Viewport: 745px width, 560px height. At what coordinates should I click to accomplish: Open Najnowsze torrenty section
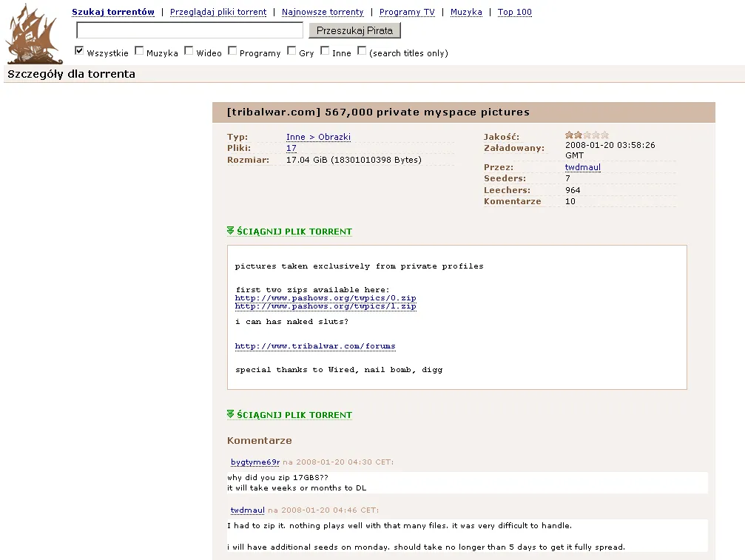pyautogui.click(x=323, y=13)
